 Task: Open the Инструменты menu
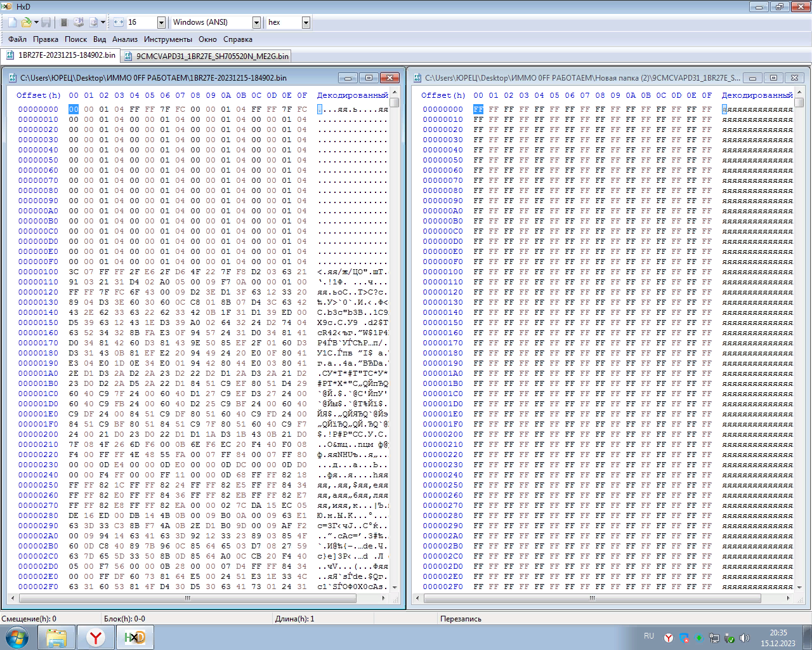point(167,39)
